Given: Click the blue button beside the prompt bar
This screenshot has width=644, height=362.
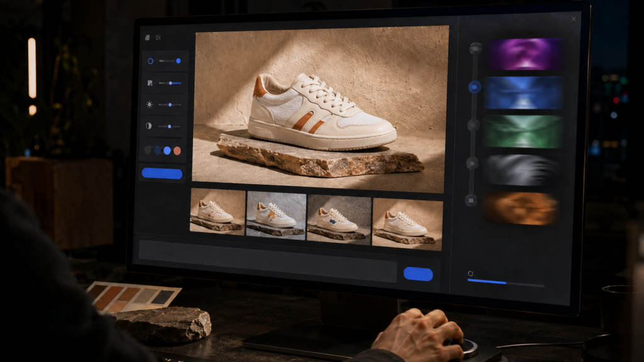Looking at the screenshot, I should (418, 274).
